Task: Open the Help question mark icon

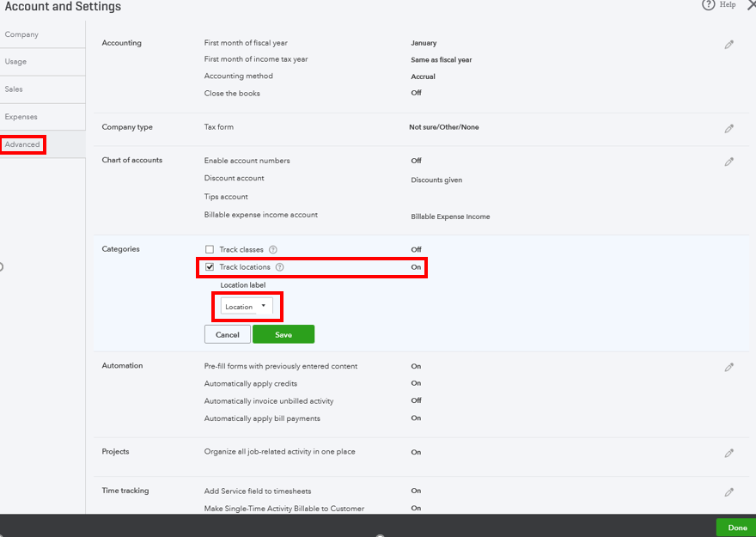Action: pyautogui.click(x=708, y=5)
